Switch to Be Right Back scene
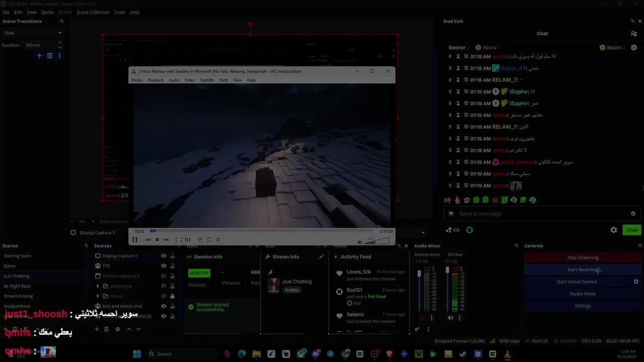644x362 pixels. coord(17,286)
